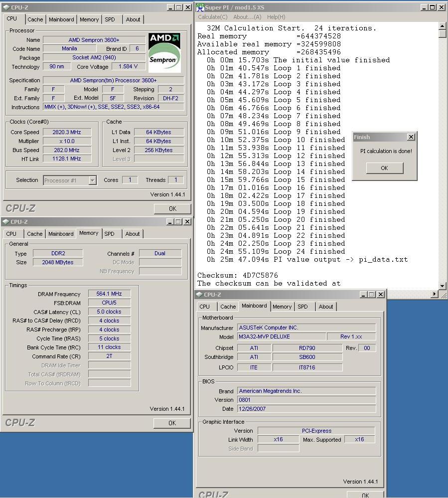Click the Memory Size 2048 MBytes field

tap(58, 262)
